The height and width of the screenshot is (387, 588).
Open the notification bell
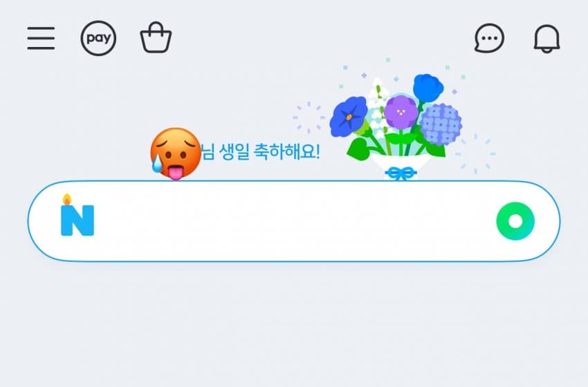(546, 39)
